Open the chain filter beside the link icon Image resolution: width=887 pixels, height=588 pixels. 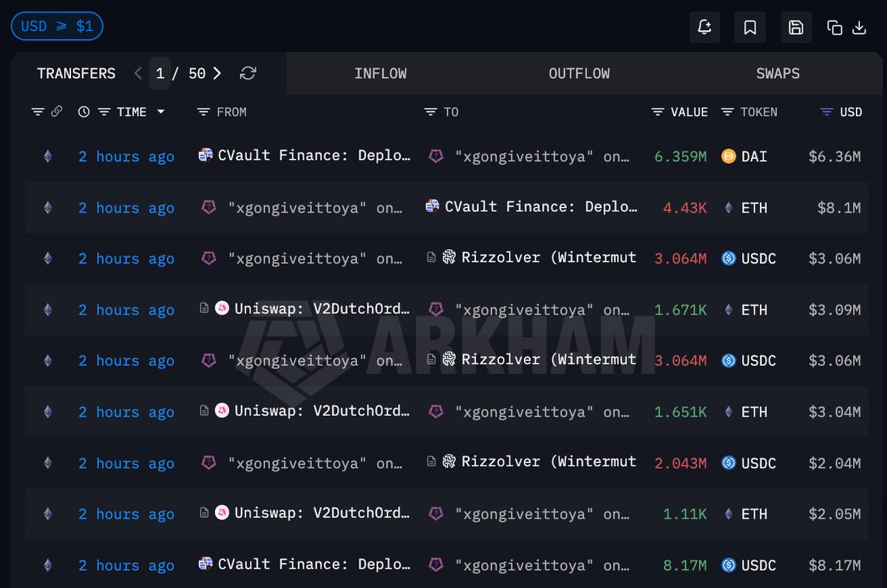(x=38, y=112)
